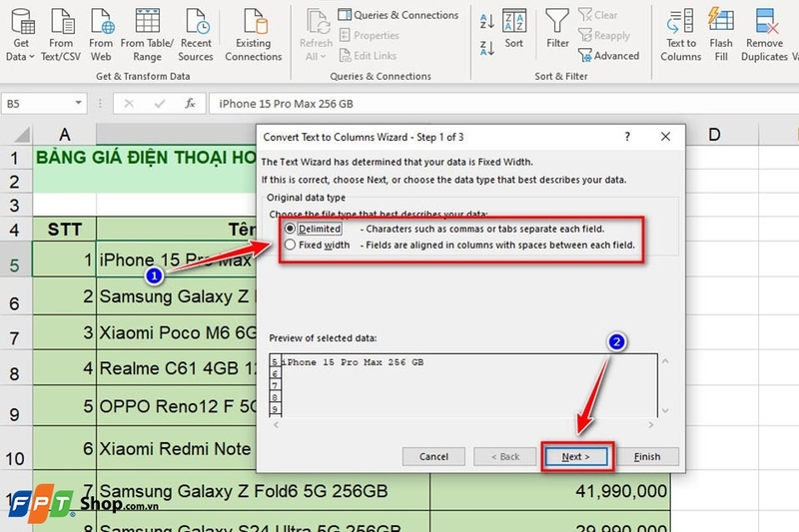Viewport: 799px width, 532px height.
Task: Choose From Table/Range
Action: 147,35
